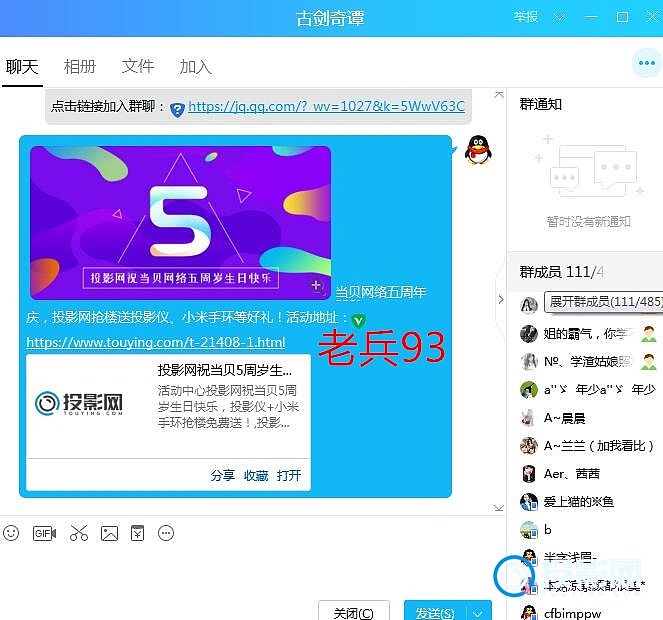Click the 举报 report button in title bar
Image resolution: width=663 pixels, height=620 pixels.
point(526,17)
